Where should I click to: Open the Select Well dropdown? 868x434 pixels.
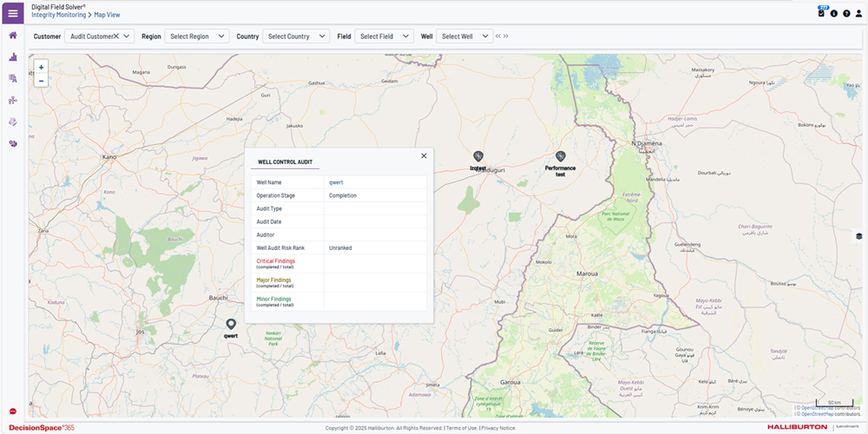pyautogui.click(x=464, y=36)
